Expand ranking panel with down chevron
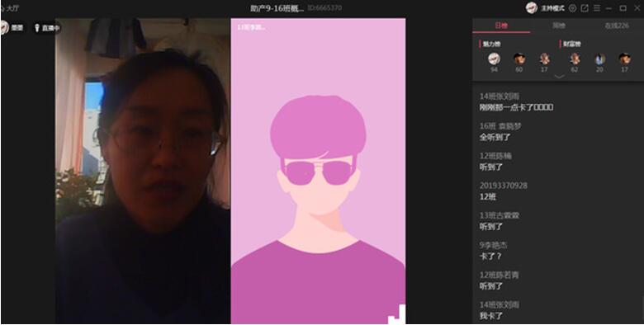644x325 pixels. [x=559, y=77]
